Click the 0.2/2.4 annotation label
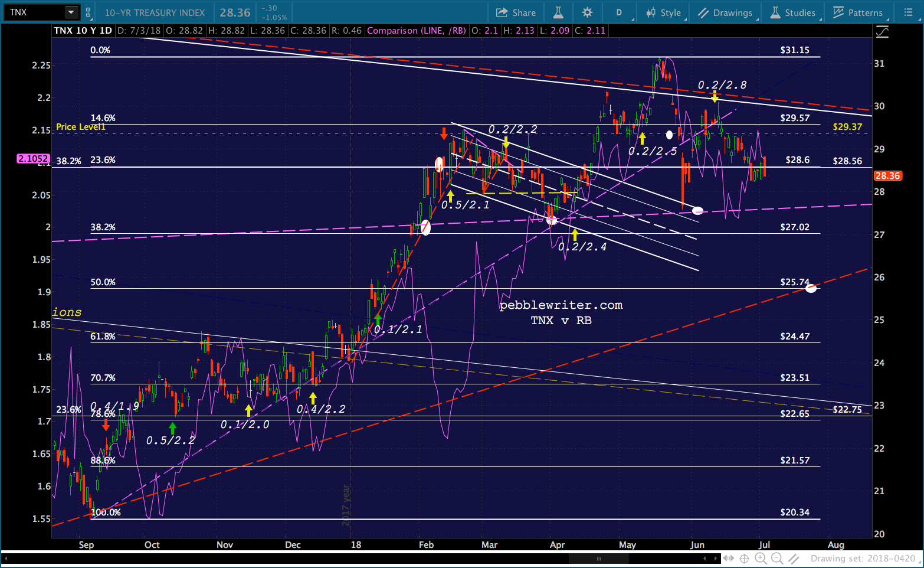This screenshot has width=924, height=568. 582,247
